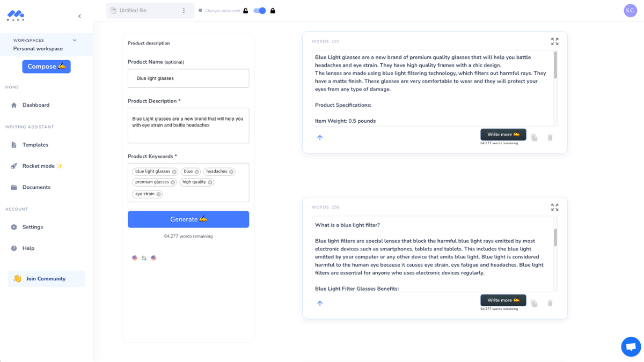Click the waving hand community icon
Viewport: 644px width, 362px height.
pos(17,279)
